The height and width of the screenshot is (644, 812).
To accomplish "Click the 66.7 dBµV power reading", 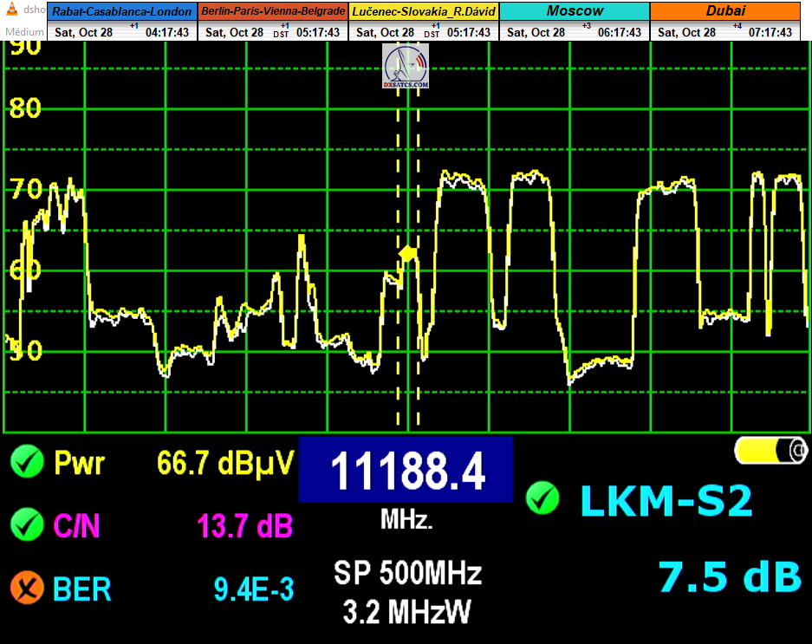I will [225, 463].
